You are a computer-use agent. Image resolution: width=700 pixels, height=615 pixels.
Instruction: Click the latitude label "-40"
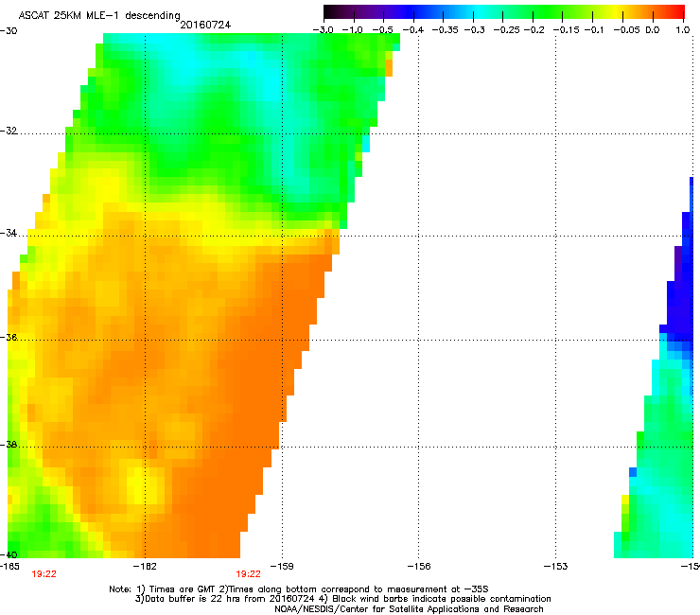coord(9,554)
